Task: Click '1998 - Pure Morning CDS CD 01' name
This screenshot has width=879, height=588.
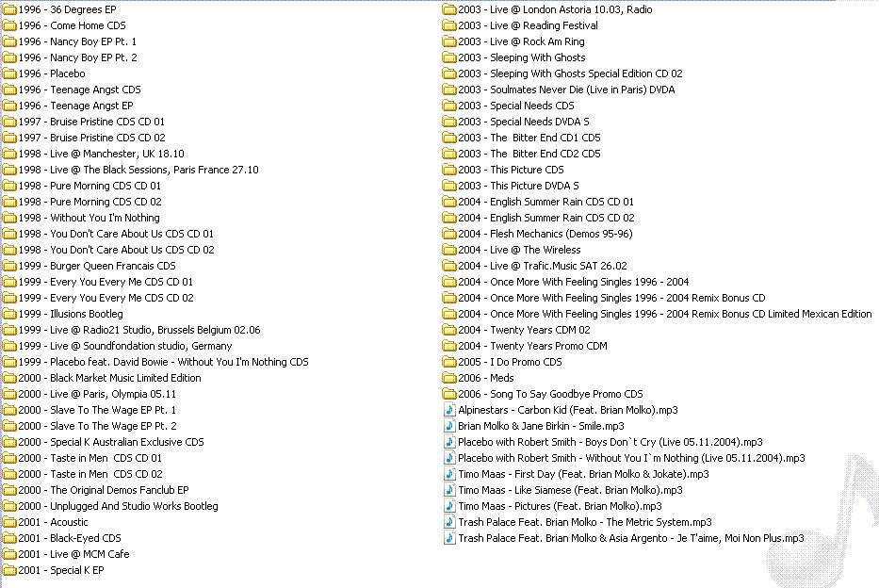Action: (x=90, y=186)
